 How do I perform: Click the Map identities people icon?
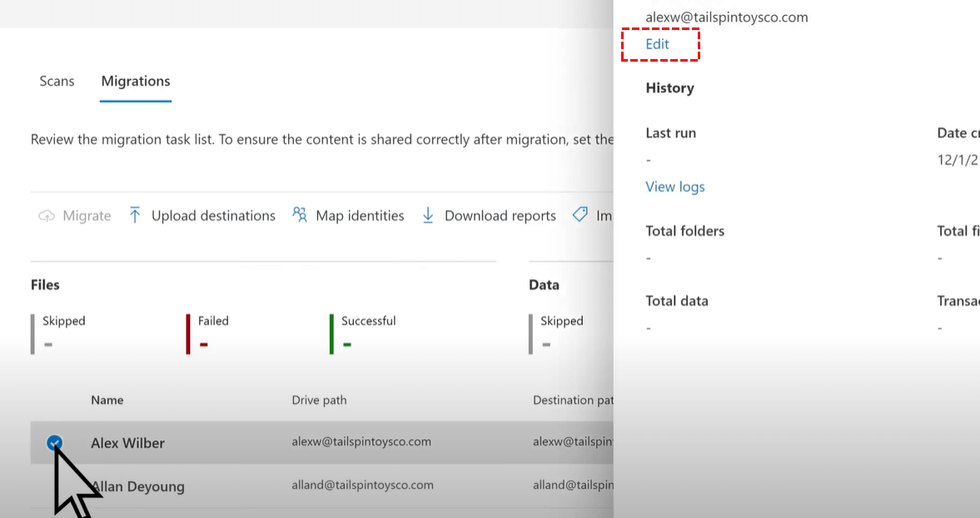coord(300,216)
